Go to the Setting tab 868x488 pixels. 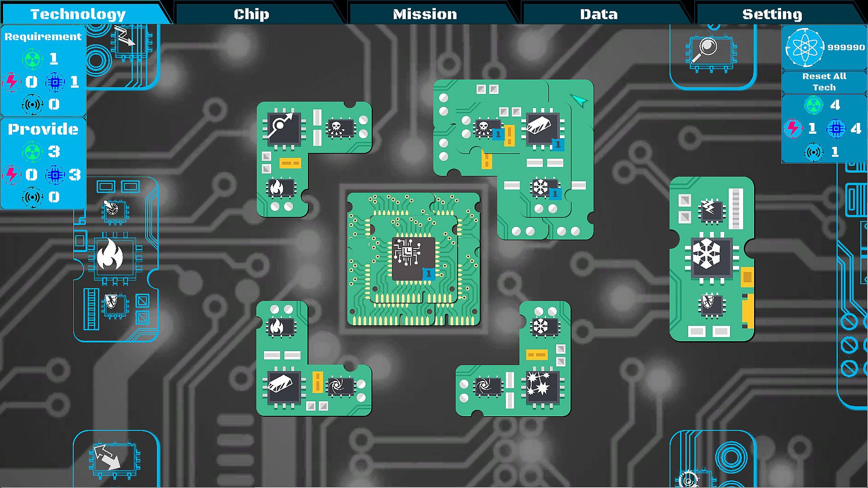(772, 14)
